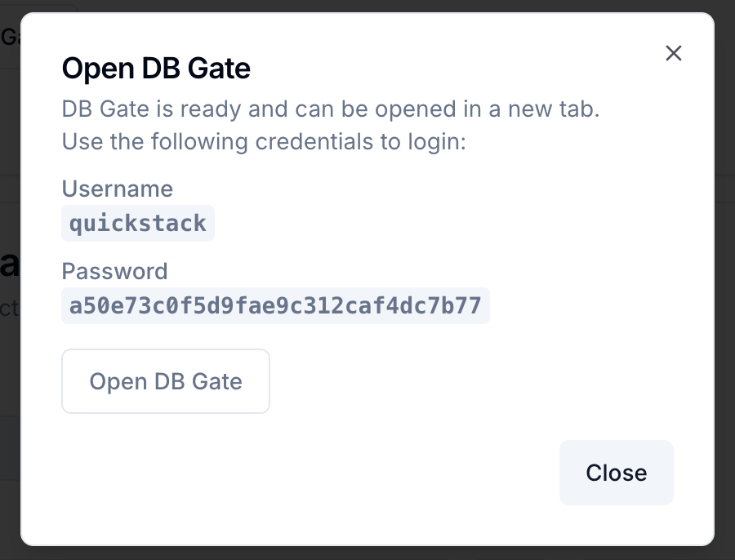This screenshot has height=560, width=735.
Task: Click the 'DB Gate is ready' description line
Action: tap(331, 109)
